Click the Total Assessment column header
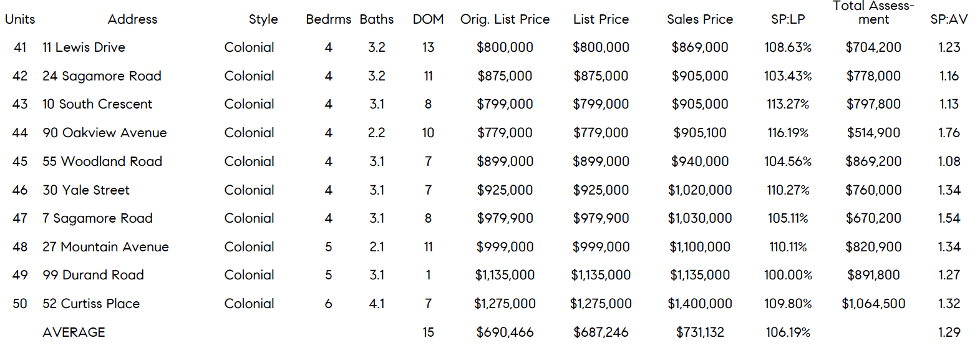The image size is (980, 358). [x=873, y=12]
